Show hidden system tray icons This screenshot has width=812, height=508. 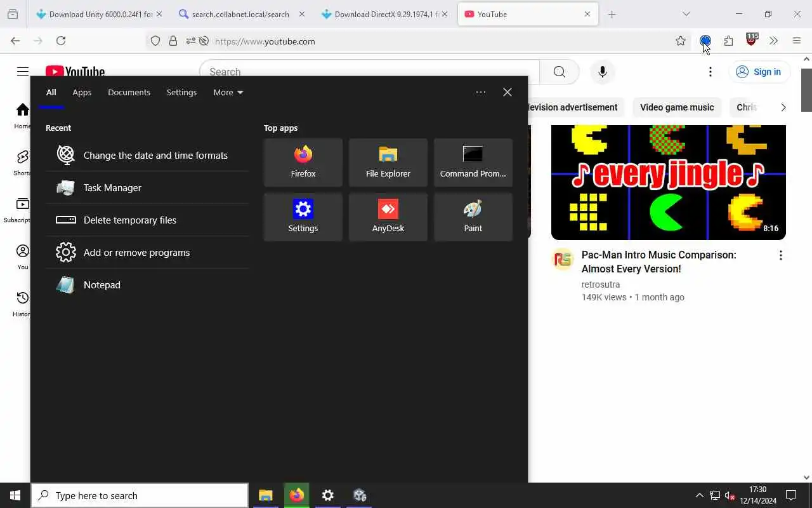tap(699, 495)
